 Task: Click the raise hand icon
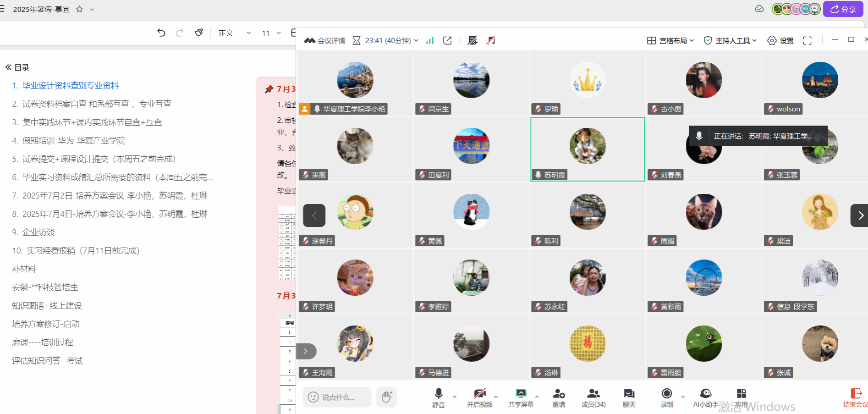click(x=386, y=397)
